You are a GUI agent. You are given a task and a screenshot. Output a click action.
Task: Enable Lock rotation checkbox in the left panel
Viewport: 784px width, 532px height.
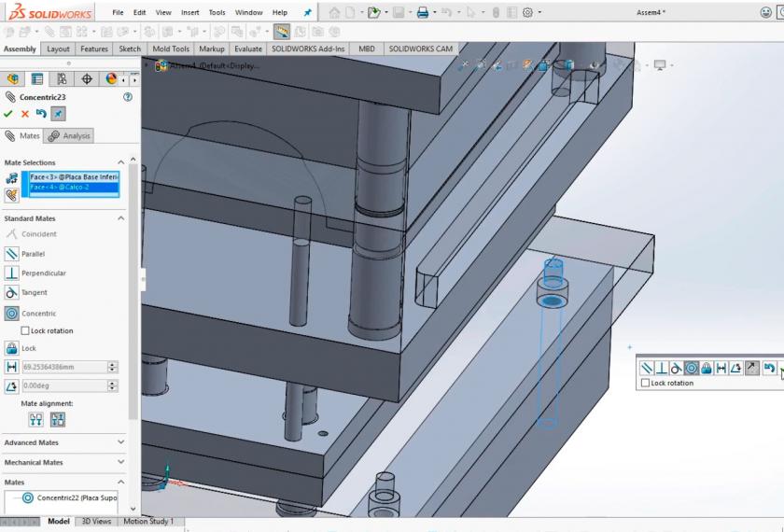coord(26,330)
